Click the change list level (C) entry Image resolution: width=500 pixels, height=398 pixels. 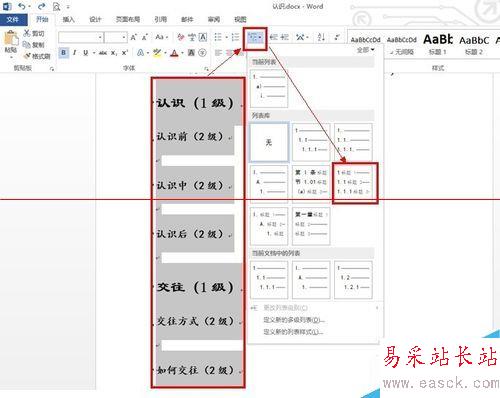pyautogui.click(x=286, y=308)
